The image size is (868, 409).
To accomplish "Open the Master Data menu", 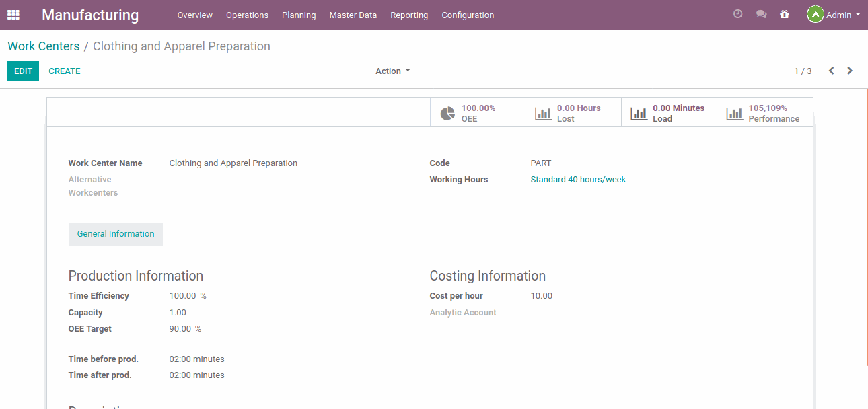I will [x=353, y=15].
